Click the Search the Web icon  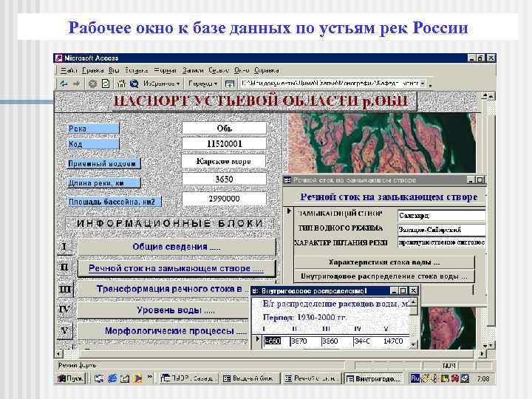(134, 83)
